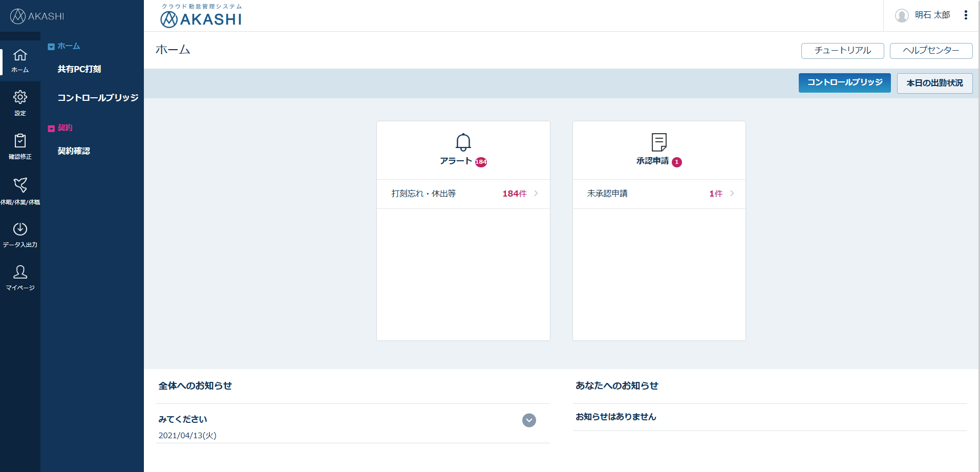This screenshot has width=980, height=472.
Task: Open 本日の出勤状況
Action: coord(934,83)
